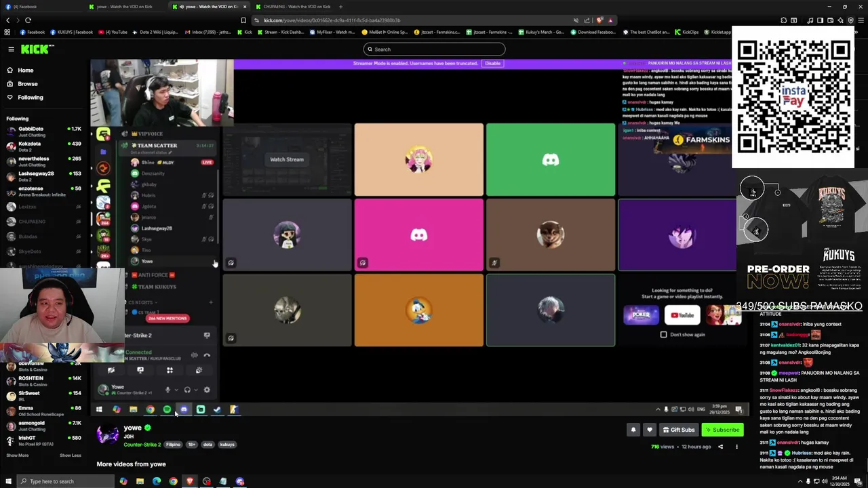Open a new browser tab
The height and width of the screenshot is (488, 868).
[x=340, y=7]
